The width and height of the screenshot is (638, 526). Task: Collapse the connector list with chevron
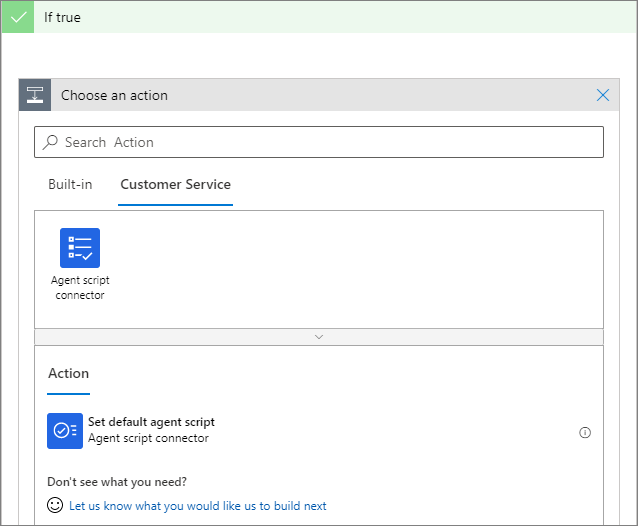(319, 337)
